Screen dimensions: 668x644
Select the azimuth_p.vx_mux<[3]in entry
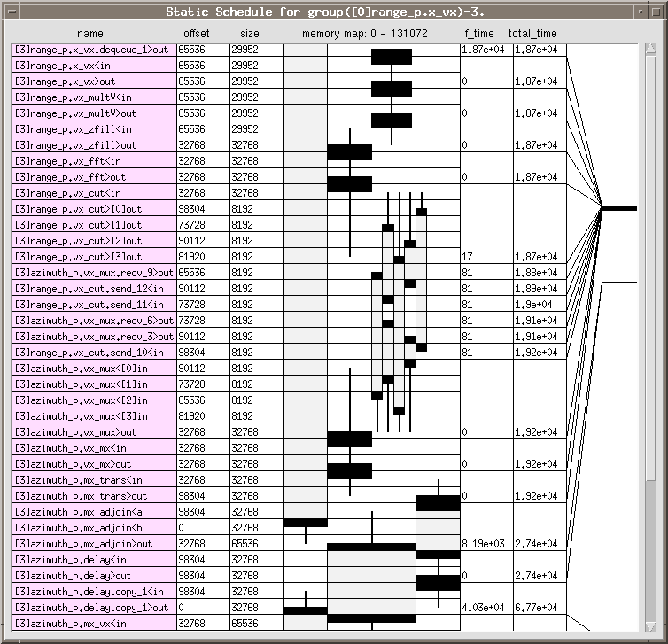pos(92,416)
